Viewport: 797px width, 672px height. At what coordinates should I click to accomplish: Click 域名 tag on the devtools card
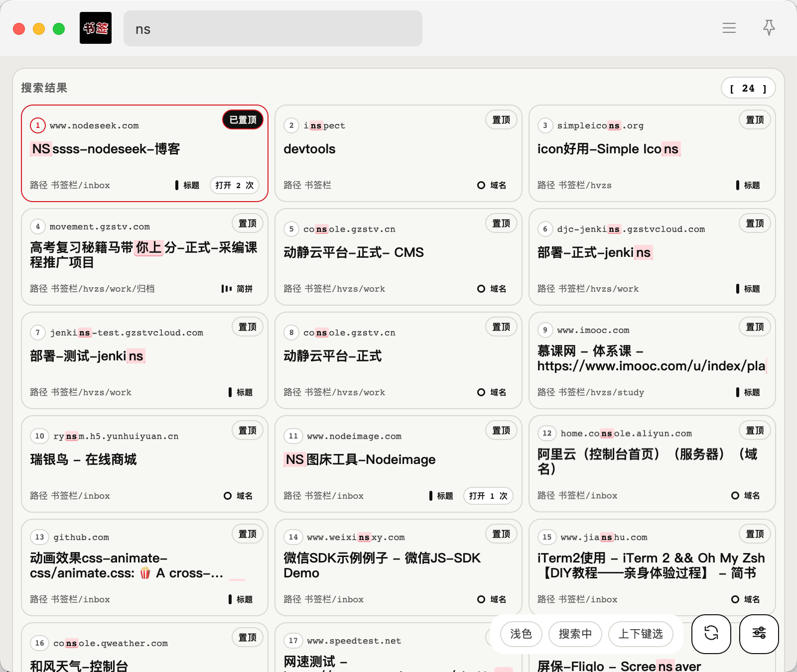click(492, 185)
